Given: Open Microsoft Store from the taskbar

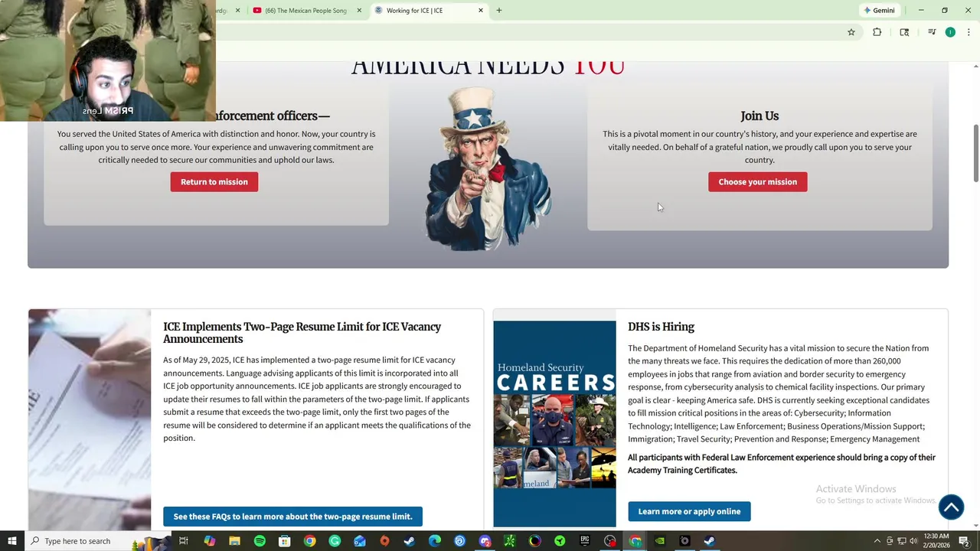Looking at the screenshot, I should coord(285,541).
